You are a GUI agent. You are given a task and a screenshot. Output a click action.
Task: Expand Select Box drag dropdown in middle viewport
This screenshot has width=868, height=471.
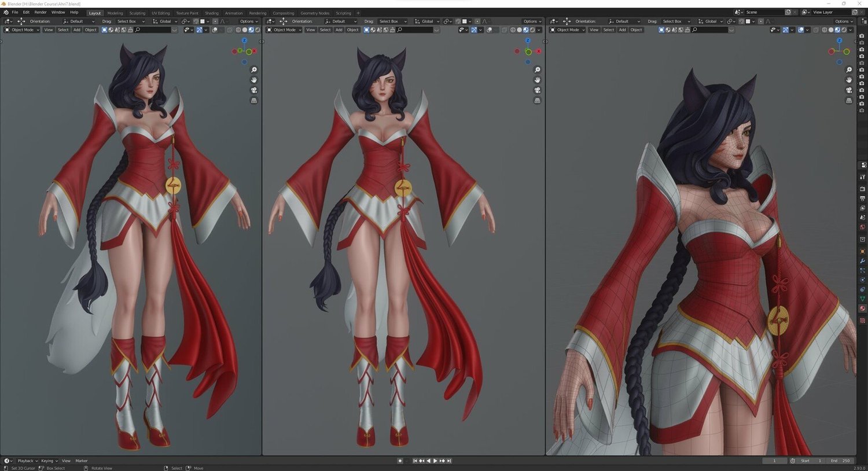pyautogui.click(x=393, y=21)
